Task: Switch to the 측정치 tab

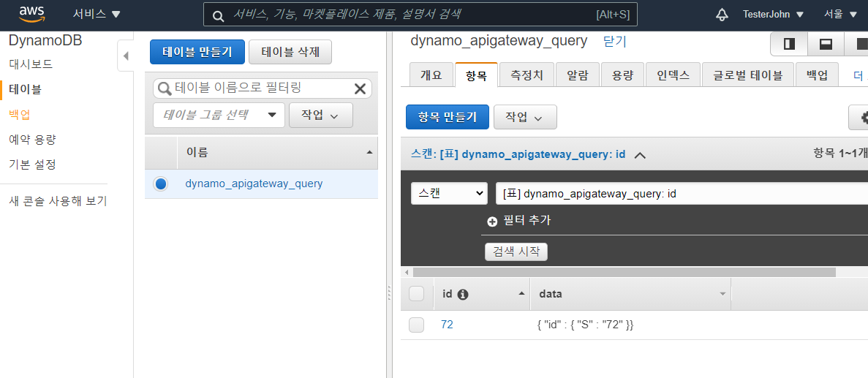Action: pyautogui.click(x=526, y=75)
